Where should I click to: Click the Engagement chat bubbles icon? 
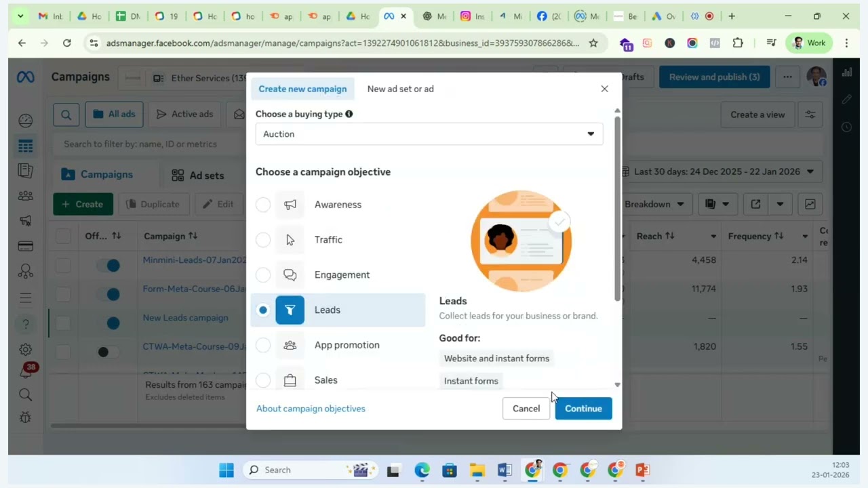(x=290, y=275)
